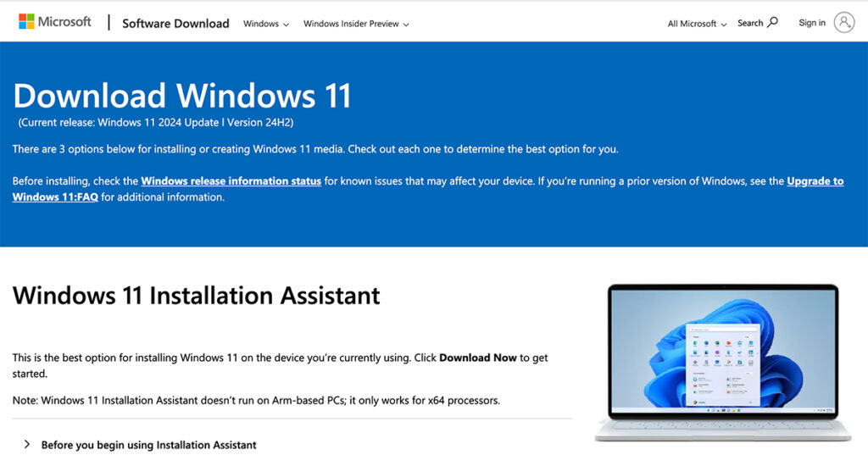Click the chevron beside Before you begin

coord(27,444)
